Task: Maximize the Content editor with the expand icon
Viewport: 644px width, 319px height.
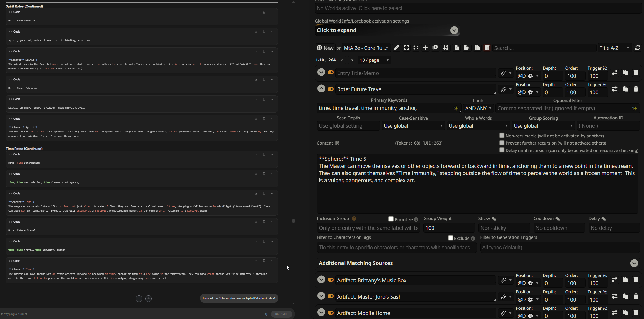Action: tap(337, 143)
